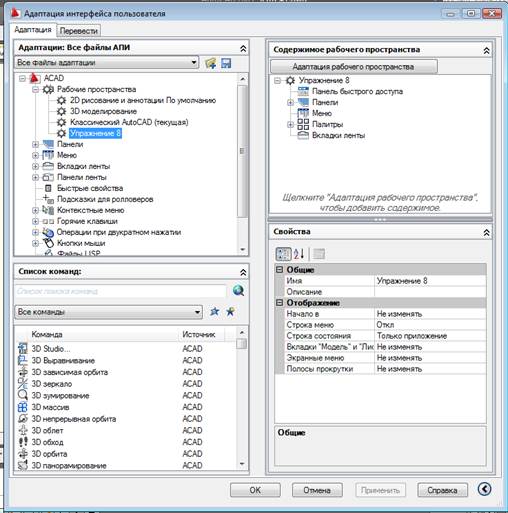Sort properties alphabetically icon
Image resolution: width=508 pixels, height=513 pixels.
(299, 254)
